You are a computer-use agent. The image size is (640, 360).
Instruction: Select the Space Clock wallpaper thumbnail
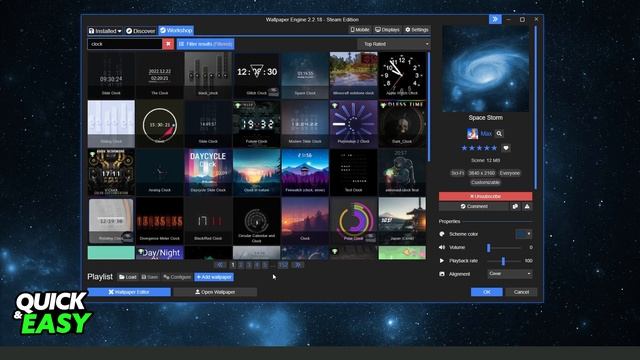point(305,75)
